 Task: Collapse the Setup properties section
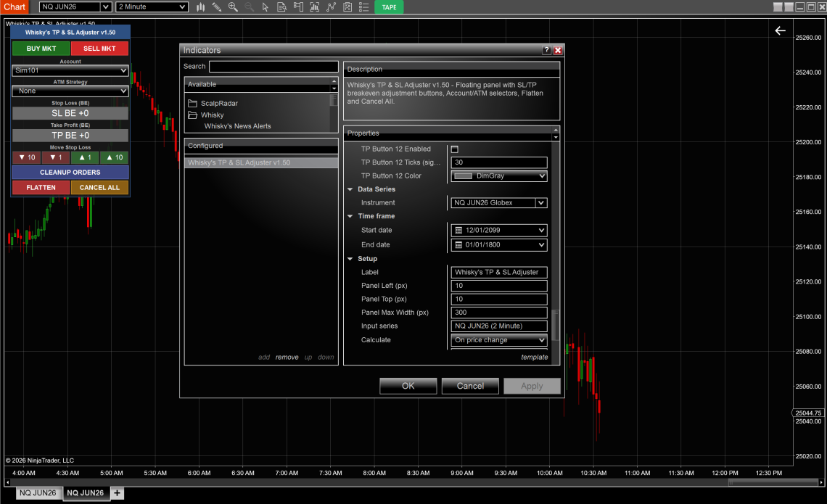click(x=350, y=259)
